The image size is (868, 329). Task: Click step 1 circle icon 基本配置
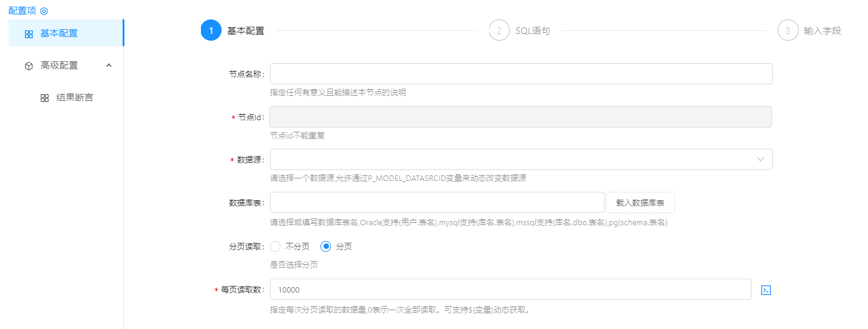click(211, 30)
